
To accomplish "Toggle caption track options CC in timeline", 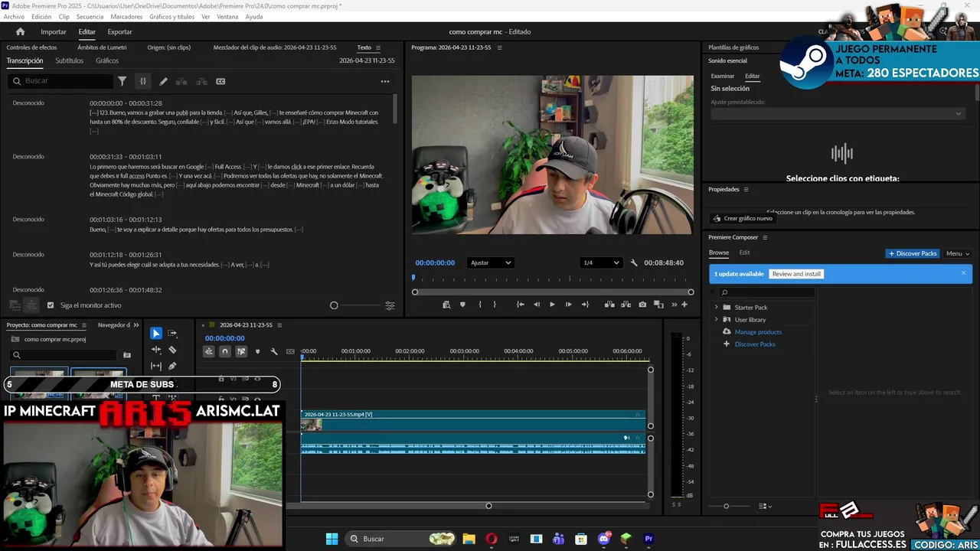I will (290, 351).
